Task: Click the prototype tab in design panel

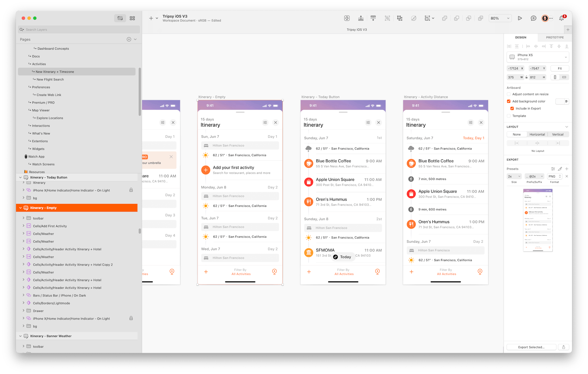Action: click(554, 37)
